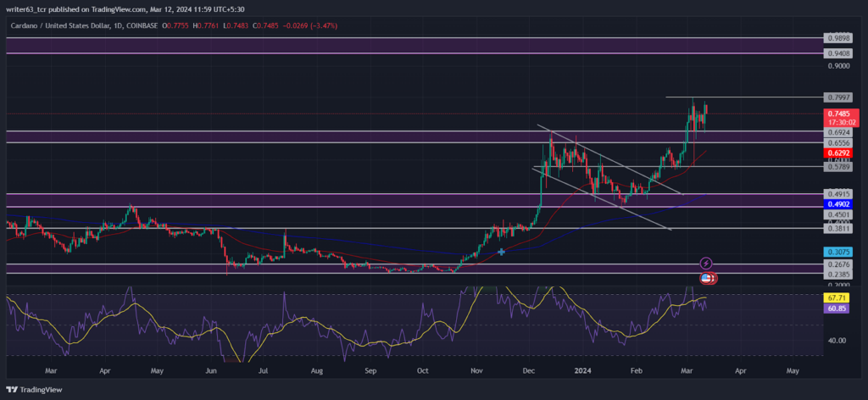This screenshot has height=400, width=868.
Task: Click the blue plus cross marker on chart
Action: 501,252
